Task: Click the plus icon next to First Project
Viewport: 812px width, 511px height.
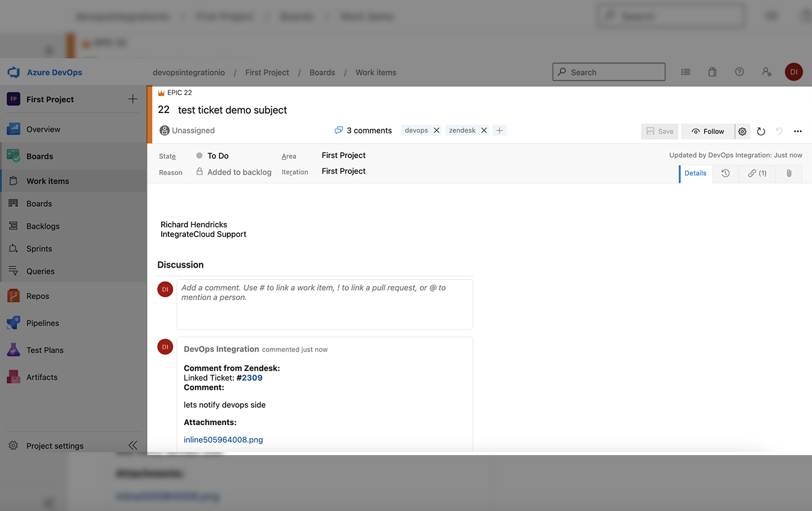Action: point(133,99)
